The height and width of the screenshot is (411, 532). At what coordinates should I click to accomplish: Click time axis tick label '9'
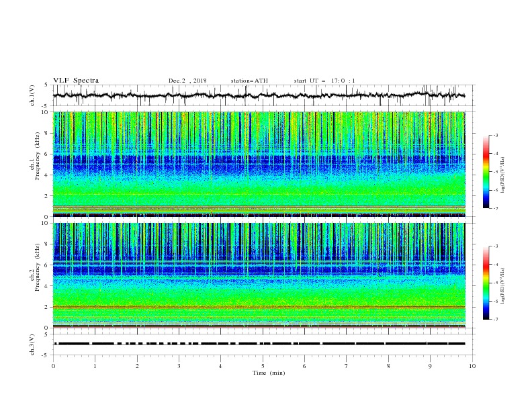click(x=430, y=366)
